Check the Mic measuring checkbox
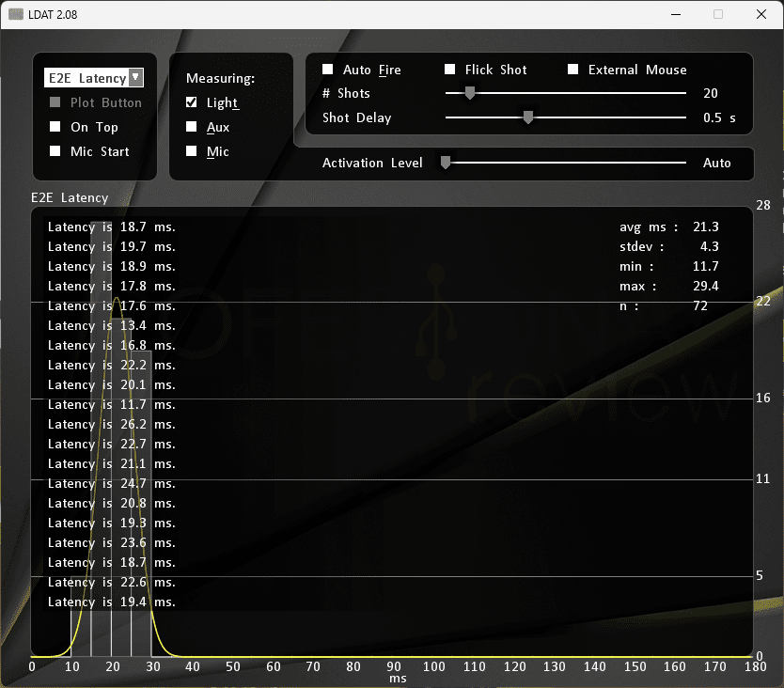 [x=192, y=151]
